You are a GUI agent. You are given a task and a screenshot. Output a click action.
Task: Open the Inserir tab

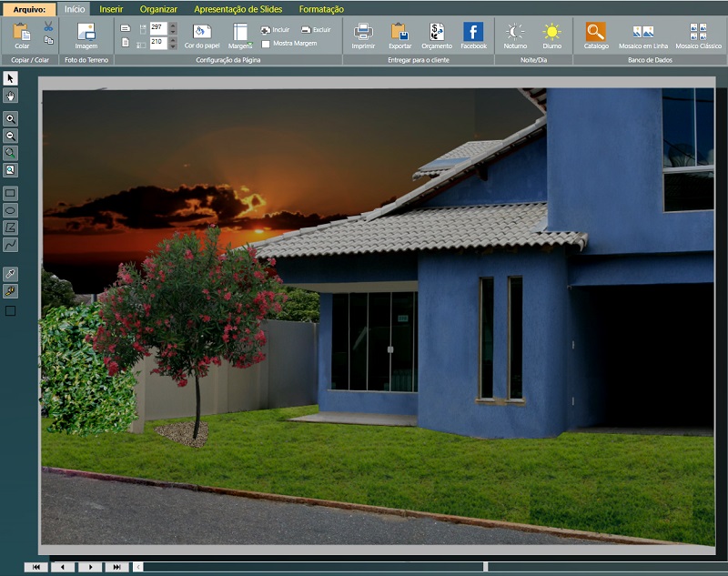coord(111,8)
